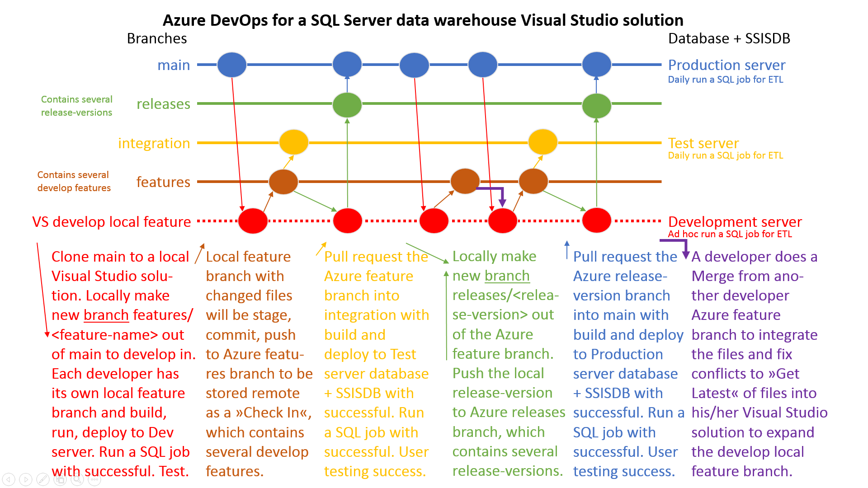Click the red 'Clone main to a local' paragraph
The height and width of the screenshot is (488, 868).
tap(123, 364)
